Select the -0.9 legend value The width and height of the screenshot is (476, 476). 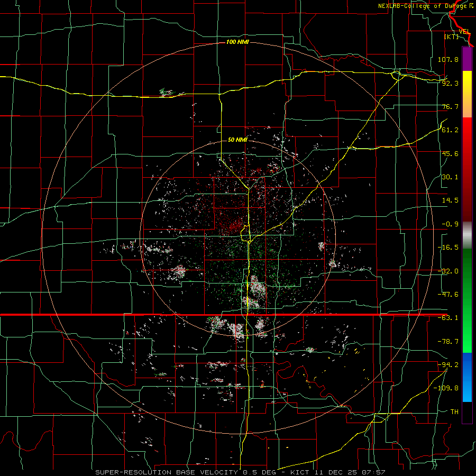[x=450, y=224]
